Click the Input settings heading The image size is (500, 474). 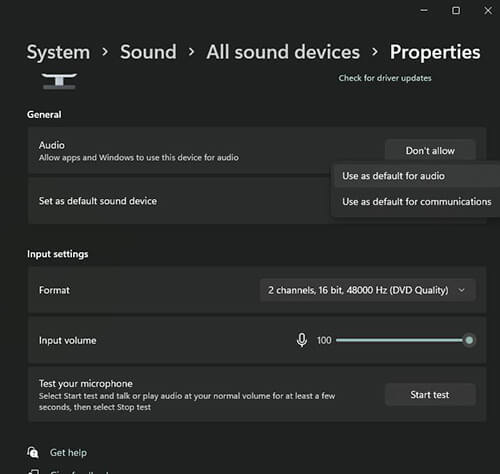(58, 254)
